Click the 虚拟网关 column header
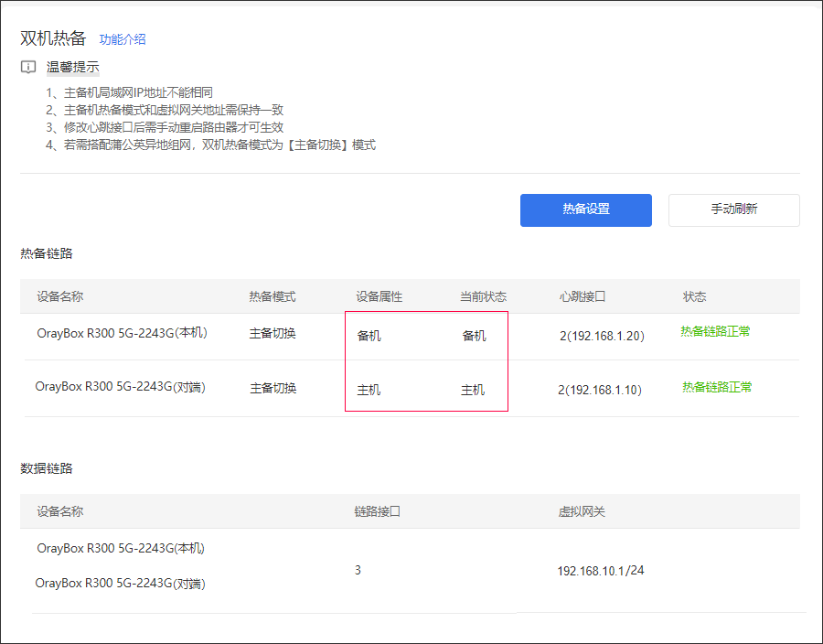The height and width of the screenshot is (644, 823). pyautogui.click(x=582, y=511)
